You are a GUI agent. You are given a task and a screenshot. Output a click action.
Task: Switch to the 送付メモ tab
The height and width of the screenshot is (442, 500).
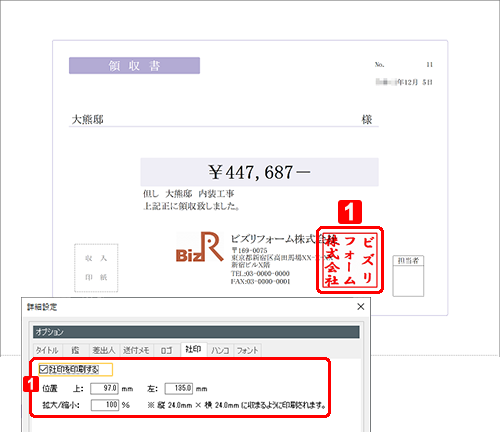[136, 350]
